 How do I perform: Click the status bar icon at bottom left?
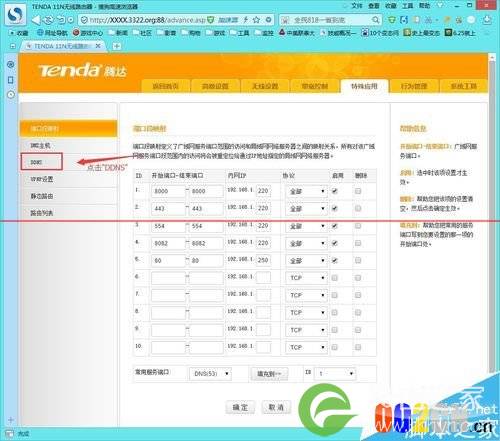10,434
